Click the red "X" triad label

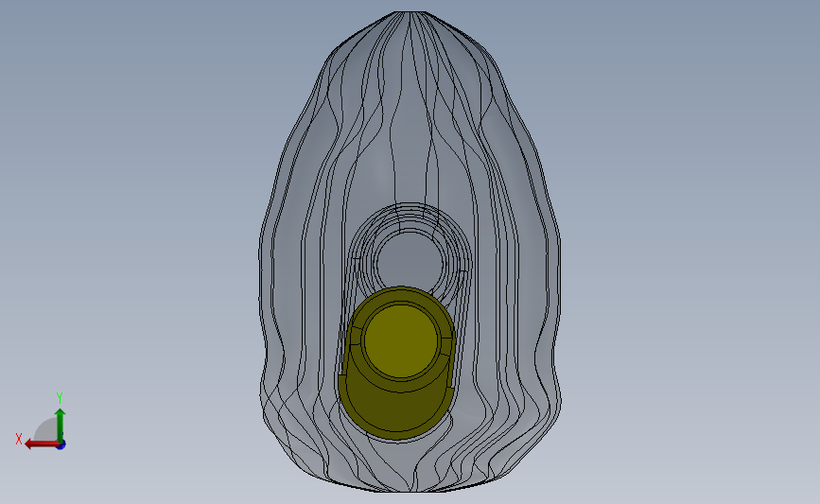pyautogui.click(x=19, y=439)
